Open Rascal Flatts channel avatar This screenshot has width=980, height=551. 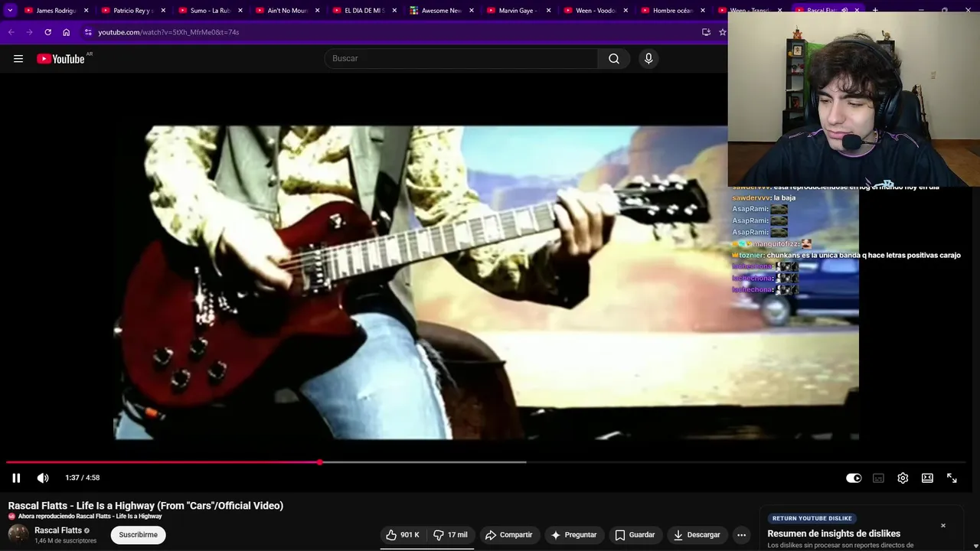point(18,535)
